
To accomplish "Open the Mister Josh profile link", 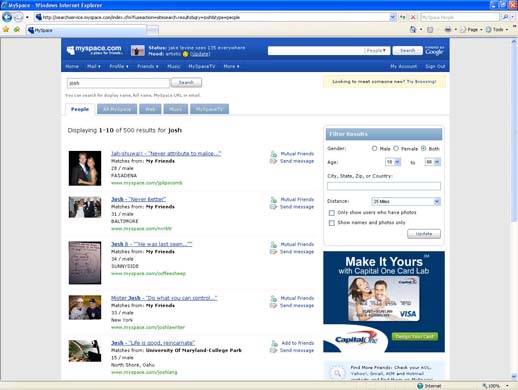I will tap(164, 298).
